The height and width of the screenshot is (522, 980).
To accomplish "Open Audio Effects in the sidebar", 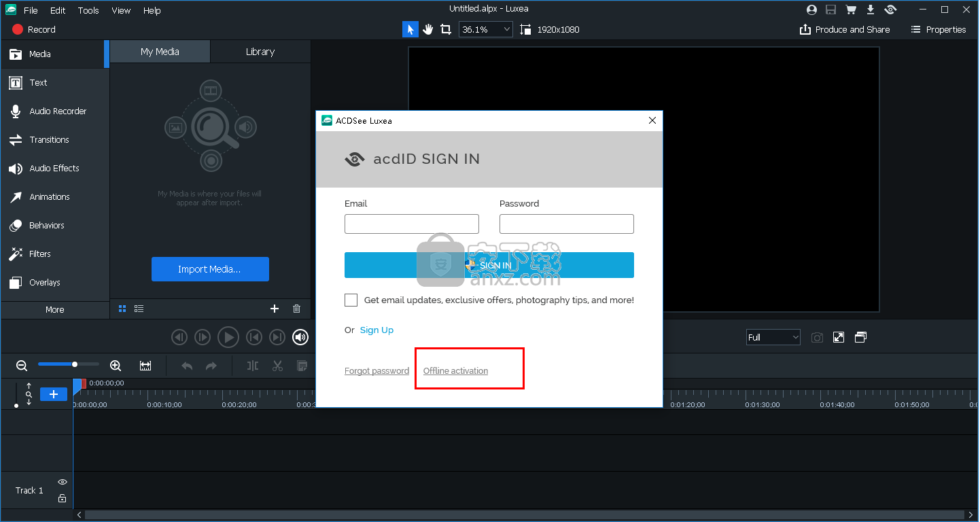I will tap(54, 168).
